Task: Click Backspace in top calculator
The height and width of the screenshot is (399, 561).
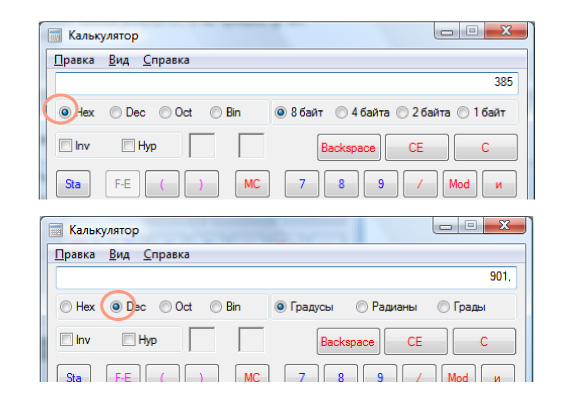Action: [348, 147]
